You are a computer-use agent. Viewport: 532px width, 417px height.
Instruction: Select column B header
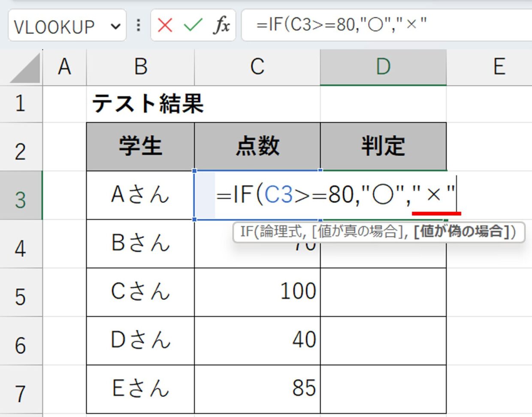click(x=141, y=67)
